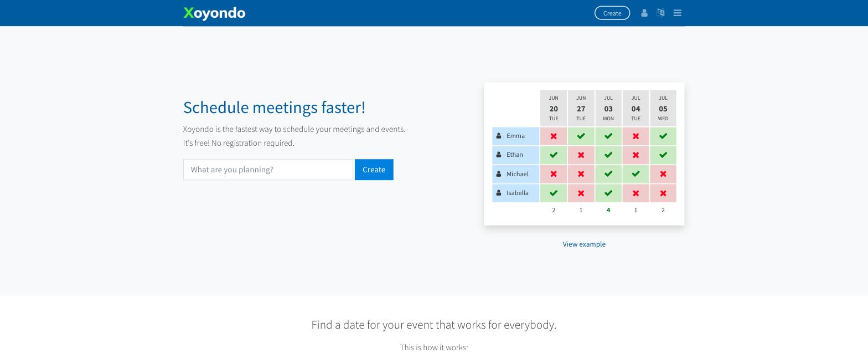
Task: Click the 'This is how it works:' text
Action: coord(434,347)
